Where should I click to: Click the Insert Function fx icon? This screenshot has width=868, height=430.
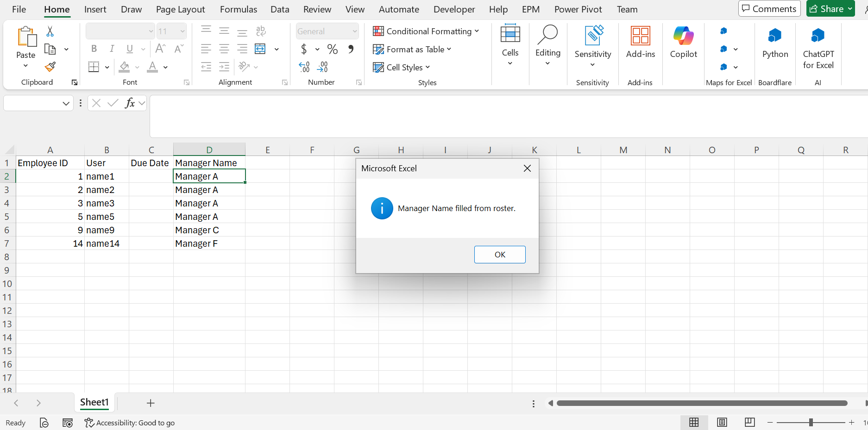(130, 103)
